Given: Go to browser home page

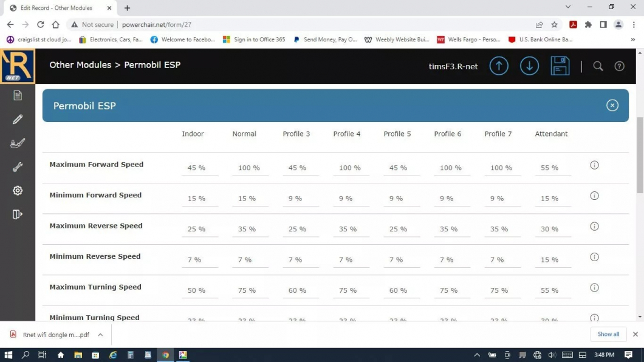Looking at the screenshot, I should [55, 25].
